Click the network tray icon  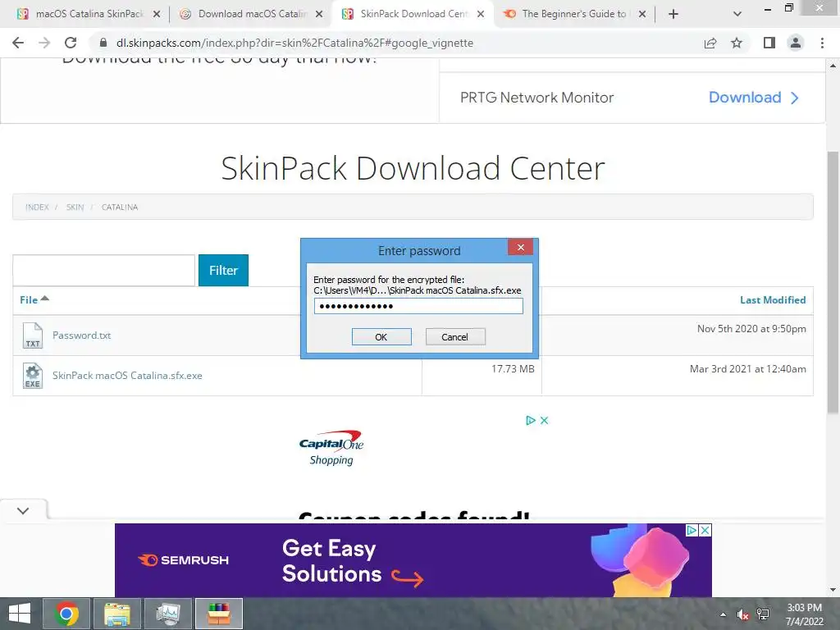(x=763, y=614)
